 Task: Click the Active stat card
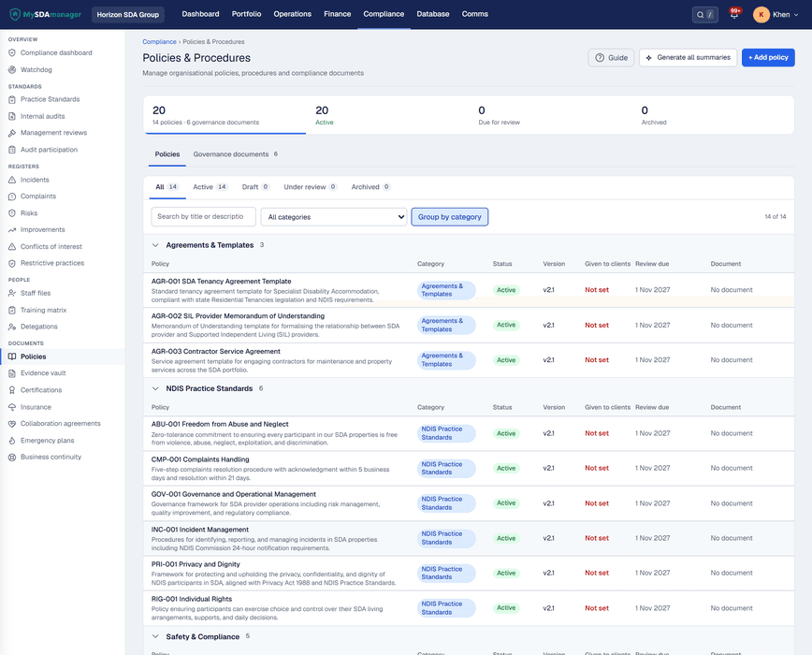[387, 115]
